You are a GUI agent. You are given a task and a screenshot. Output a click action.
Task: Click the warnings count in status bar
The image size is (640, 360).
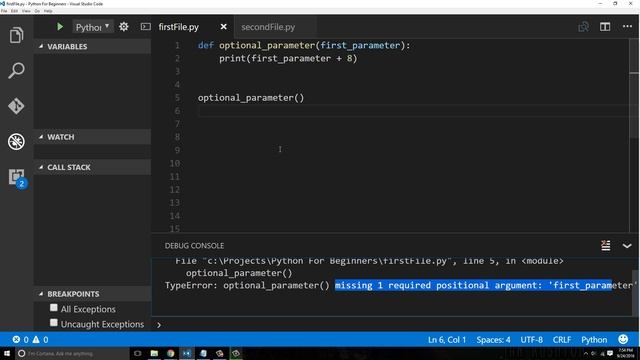[40, 340]
